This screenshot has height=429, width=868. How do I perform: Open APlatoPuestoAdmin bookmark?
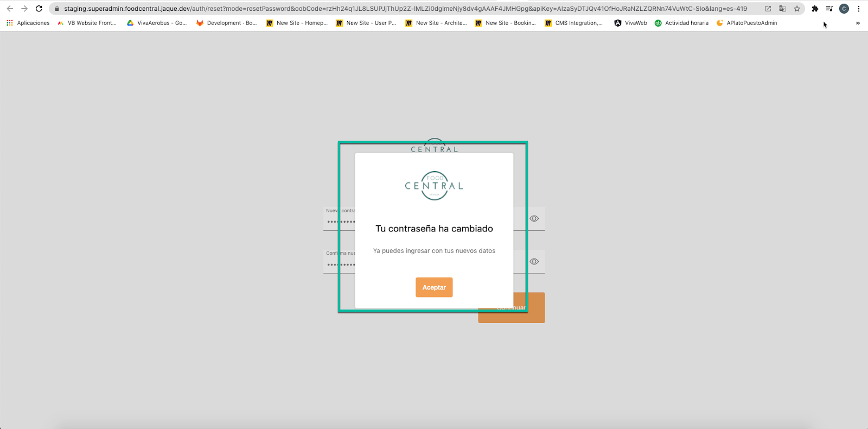pos(747,23)
